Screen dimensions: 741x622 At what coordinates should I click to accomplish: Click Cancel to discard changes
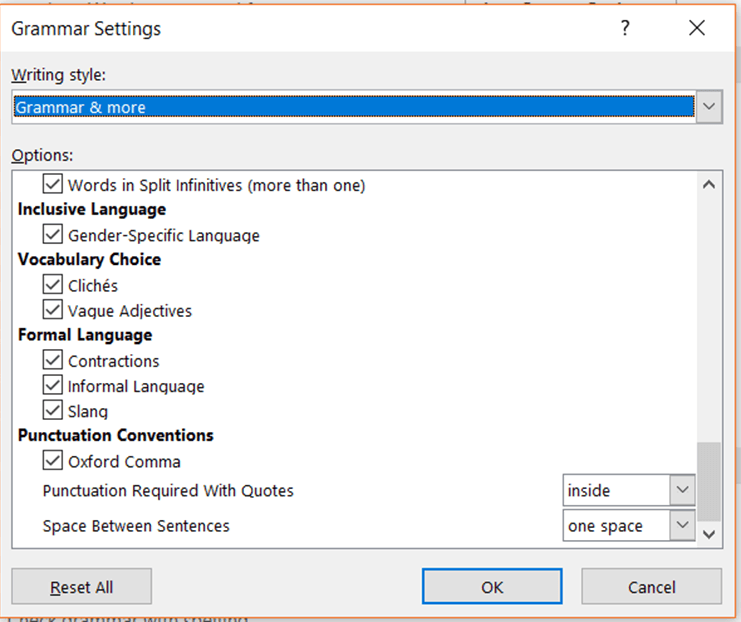click(651, 587)
